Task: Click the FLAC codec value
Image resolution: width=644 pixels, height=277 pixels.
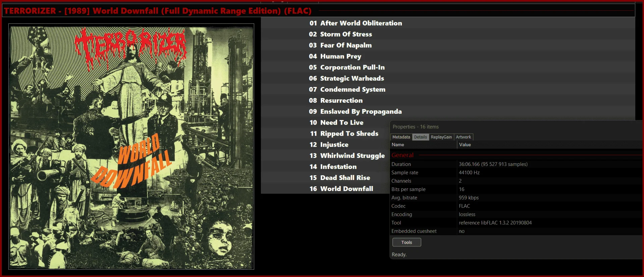Action: tap(464, 206)
